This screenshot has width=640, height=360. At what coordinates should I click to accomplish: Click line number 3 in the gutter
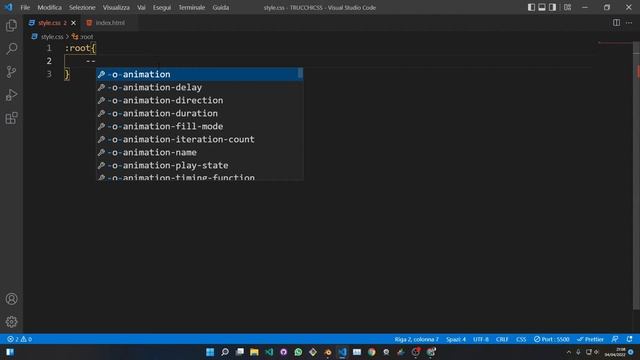click(x=49, y=74)
